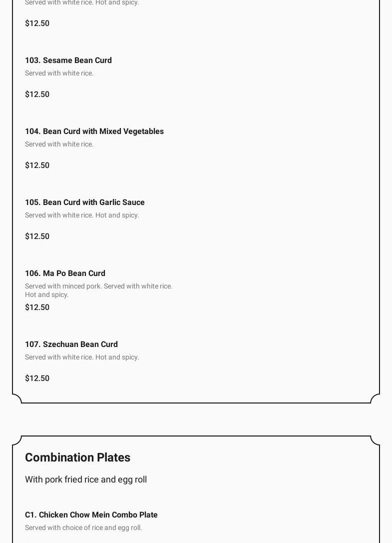Image resolution: width=392 pixels, height=543 pixels.
Task: Click the price below Bean Curd with Mixed Vegetables
Action: click(37, 165)
